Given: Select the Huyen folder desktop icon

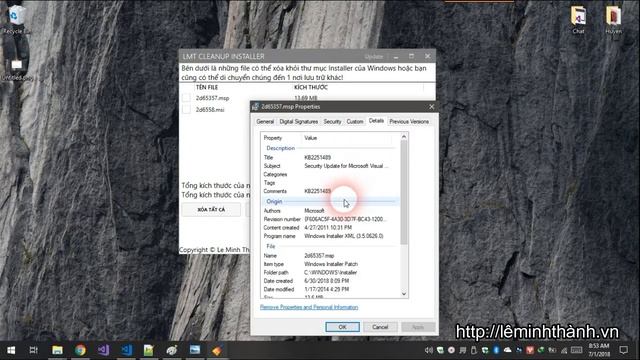Looking at the screenshot, I should (613, 20).
